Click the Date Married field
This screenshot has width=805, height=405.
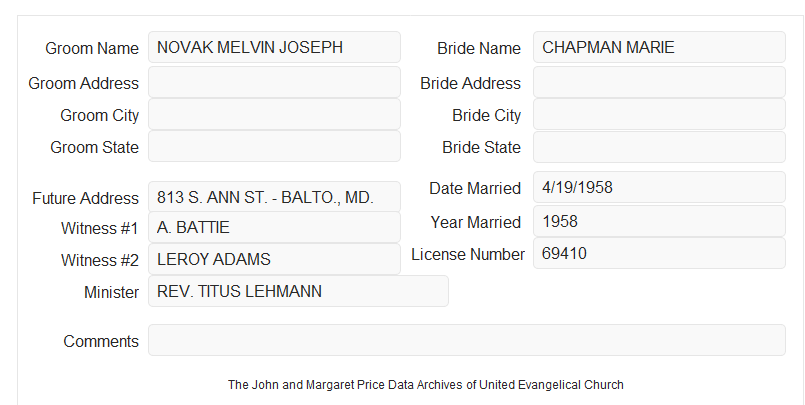(659, 187)
